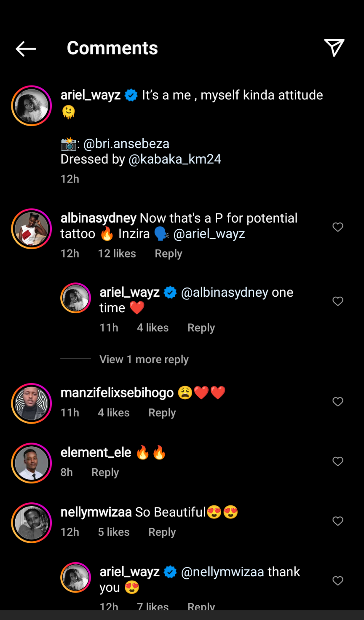Tap heart on element_ele's fire comment
Viewport: 364px width, 620px height.
point(338,462)
